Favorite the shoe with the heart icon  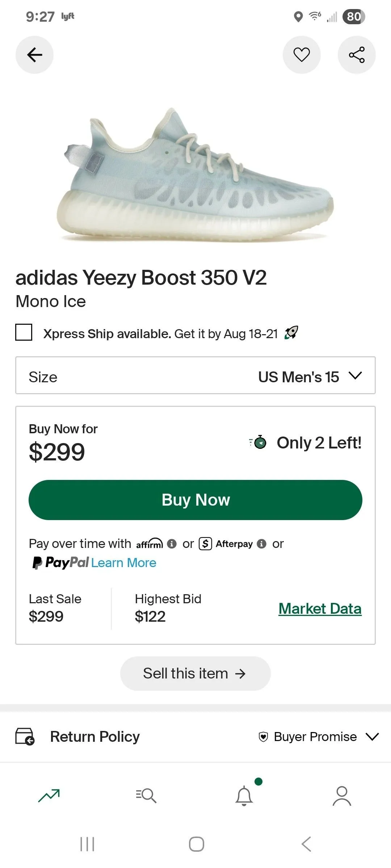click(x=302, y=55)
